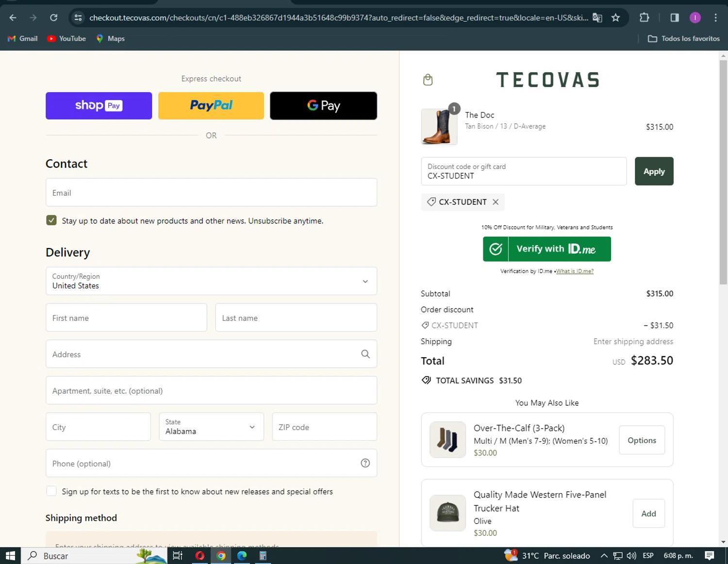Open the YouTube bookmark
The image size is (728, 564).
pos(66,38)
